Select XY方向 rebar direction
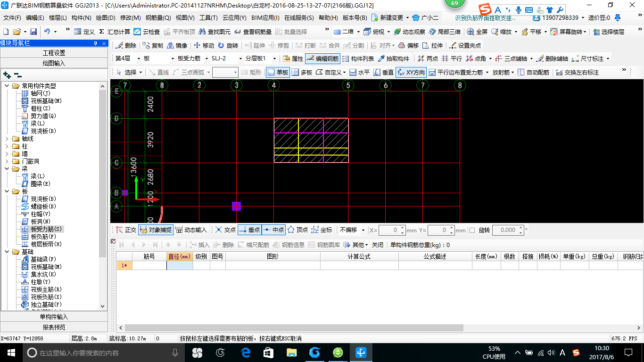Viewport: 644px width, 362px height. click(x=411, y=72)
